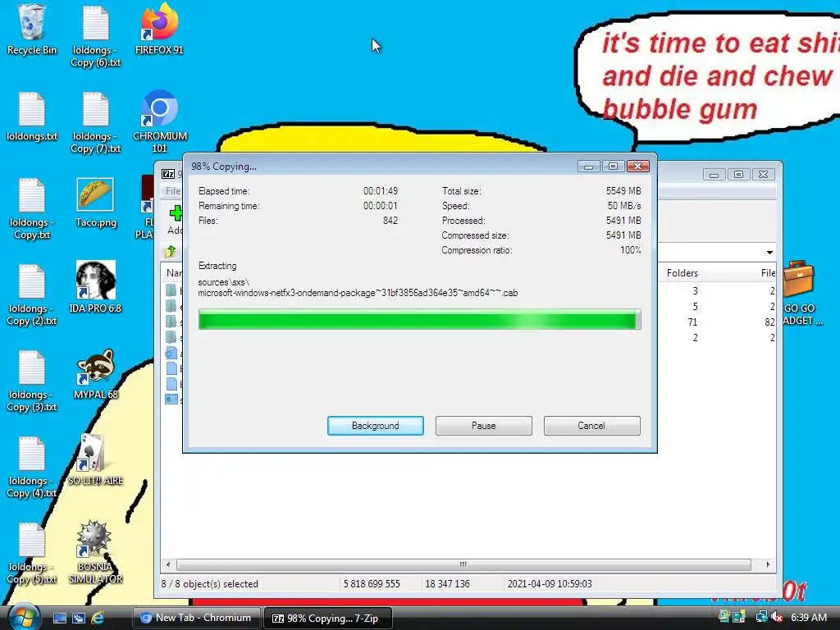Launch CHROMIUM 101 desktop shortcut
The width and height of the screenshot is (840, 630).
click(x=160, y=122)
